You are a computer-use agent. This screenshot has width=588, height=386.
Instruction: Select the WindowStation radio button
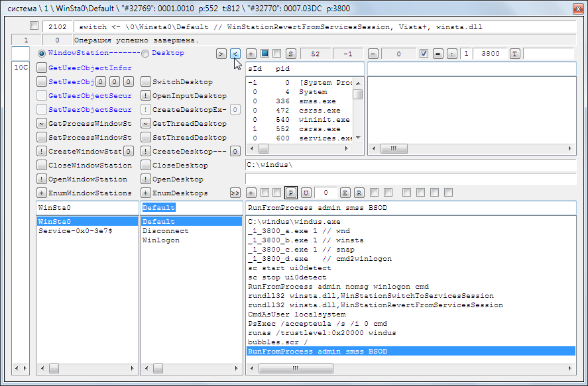coord(42,54)
